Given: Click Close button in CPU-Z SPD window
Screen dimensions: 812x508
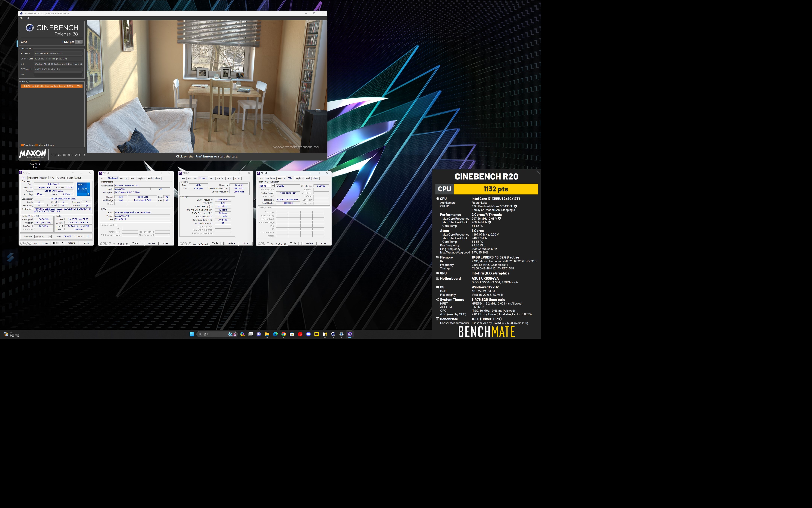Looking at the screenshot, I should 324,243.
